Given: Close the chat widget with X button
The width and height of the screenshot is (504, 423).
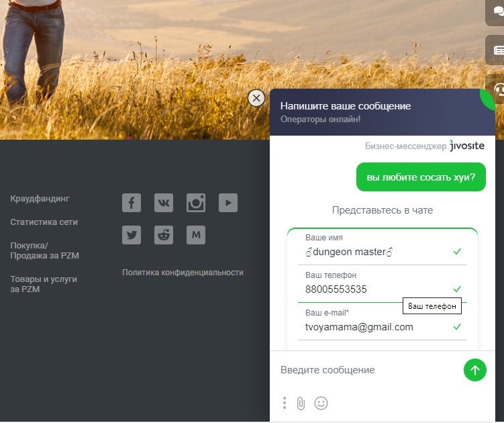Looking at the screenshot, I should (x=256, y=98).
